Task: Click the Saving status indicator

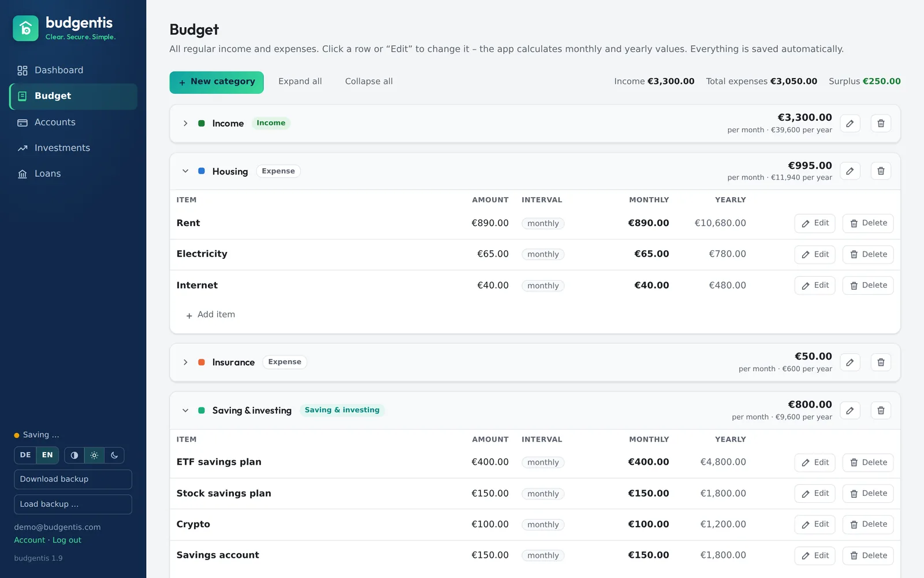Action: (x=36, y=435)
